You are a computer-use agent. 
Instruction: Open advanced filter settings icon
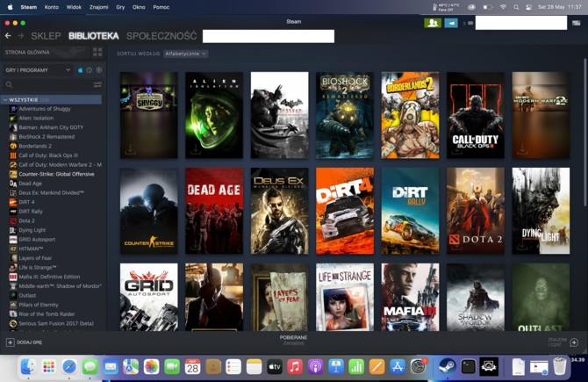click(97, 85)
